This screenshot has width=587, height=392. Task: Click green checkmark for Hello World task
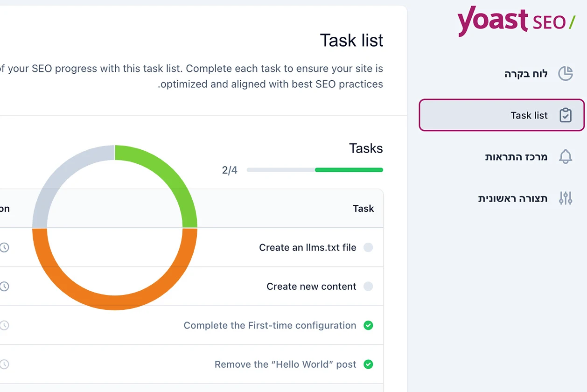[x=368, y=364]
